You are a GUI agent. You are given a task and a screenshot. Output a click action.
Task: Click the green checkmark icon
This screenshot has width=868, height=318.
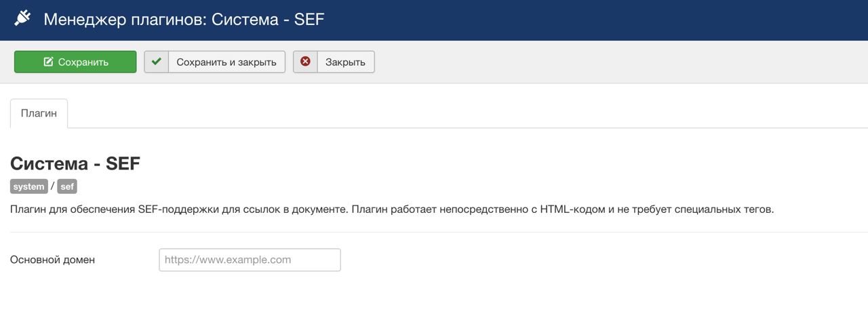coord(156,62)
